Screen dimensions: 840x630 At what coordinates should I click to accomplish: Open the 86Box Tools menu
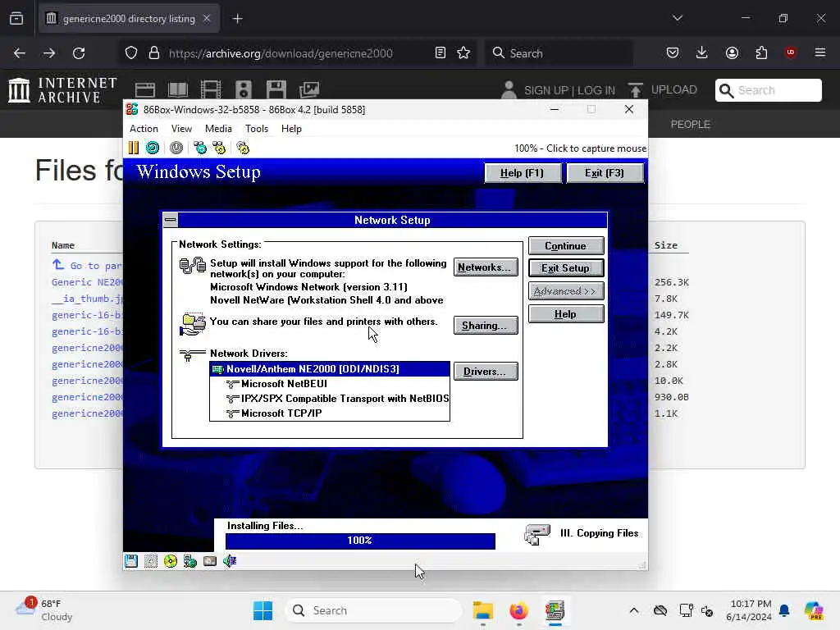coord(257,129)
